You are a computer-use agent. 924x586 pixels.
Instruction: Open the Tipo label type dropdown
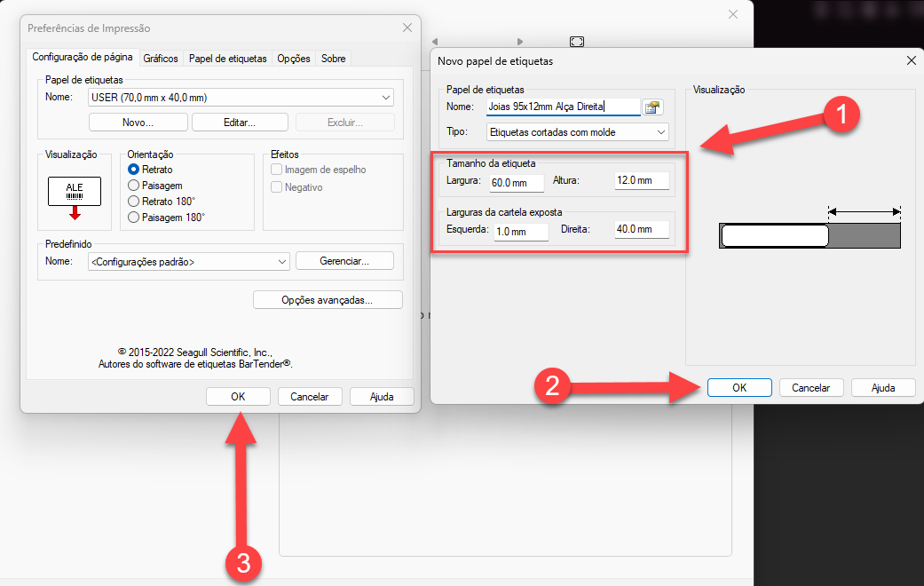[x=578, y=132]
